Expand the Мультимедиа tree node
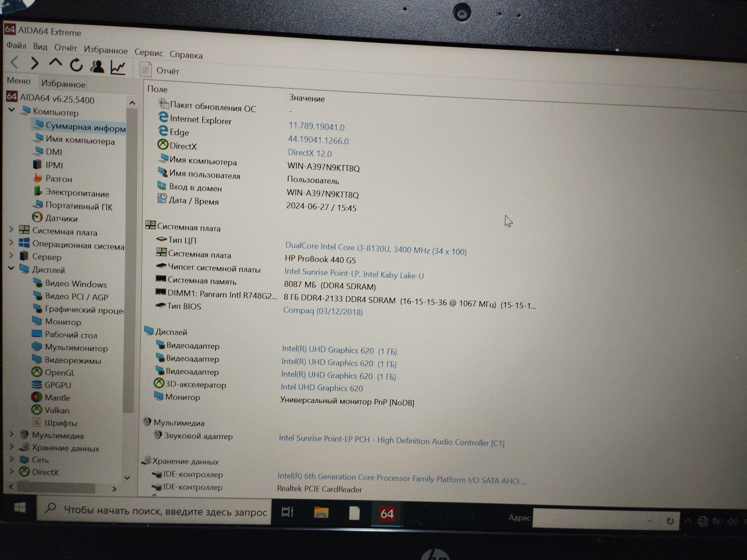This screenshot has height=560, width=747. 11,434
